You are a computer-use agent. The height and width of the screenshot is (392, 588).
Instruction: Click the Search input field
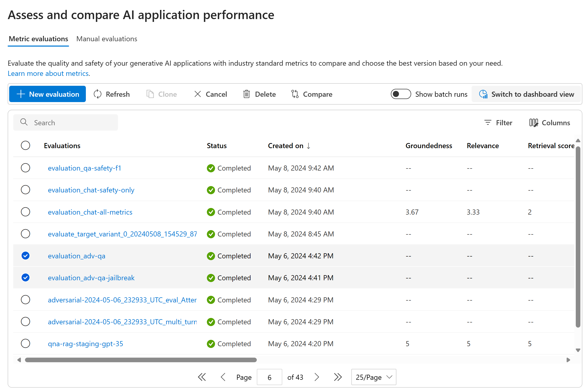(x=66, y=123)
